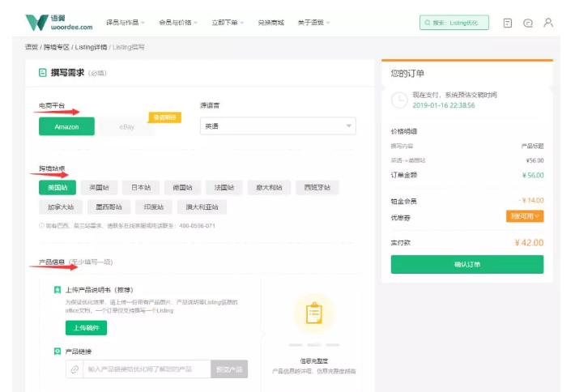Select the 美国站 site

[57, 187]
